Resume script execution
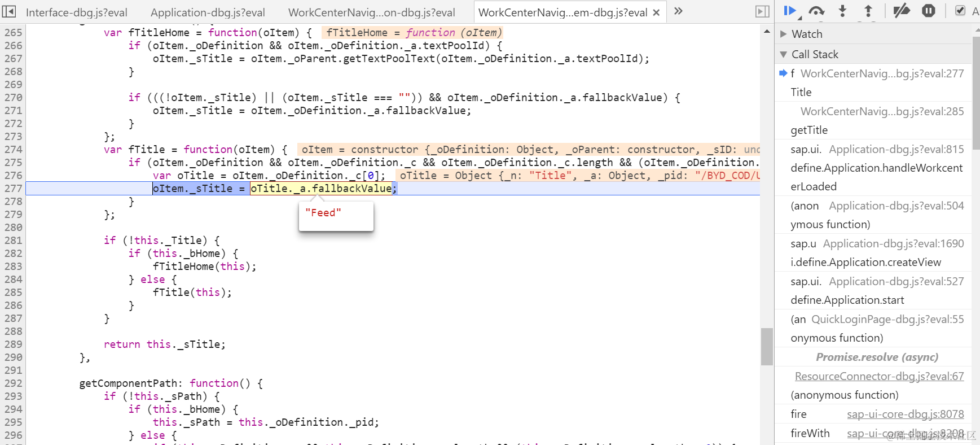Viewport: 980px width, 445px height. [790, 11]
